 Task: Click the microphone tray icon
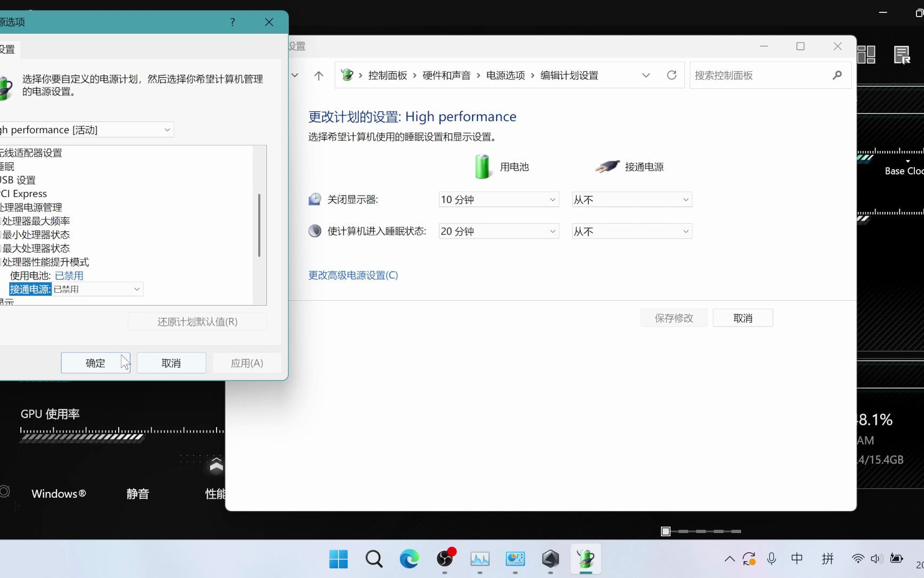coord(771,559)
